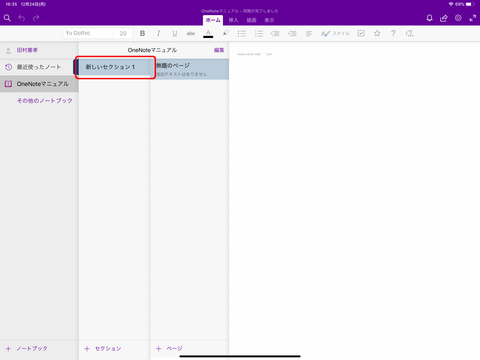
Task: Add a to-do checkbox tag
Action: [x=361, y=33]
